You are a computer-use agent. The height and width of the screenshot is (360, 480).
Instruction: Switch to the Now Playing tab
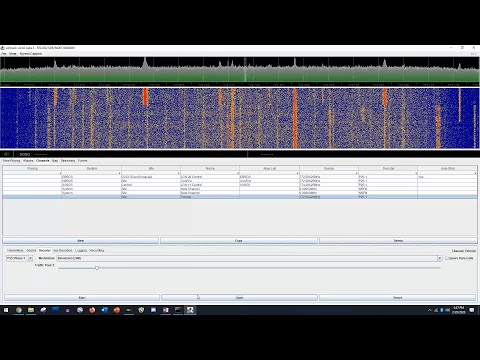[12, 161]
